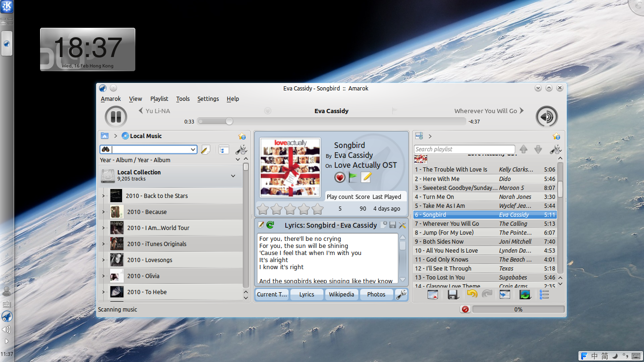Open the Tools menu
The image size is (644, 362).
click(x=183, y=99)
